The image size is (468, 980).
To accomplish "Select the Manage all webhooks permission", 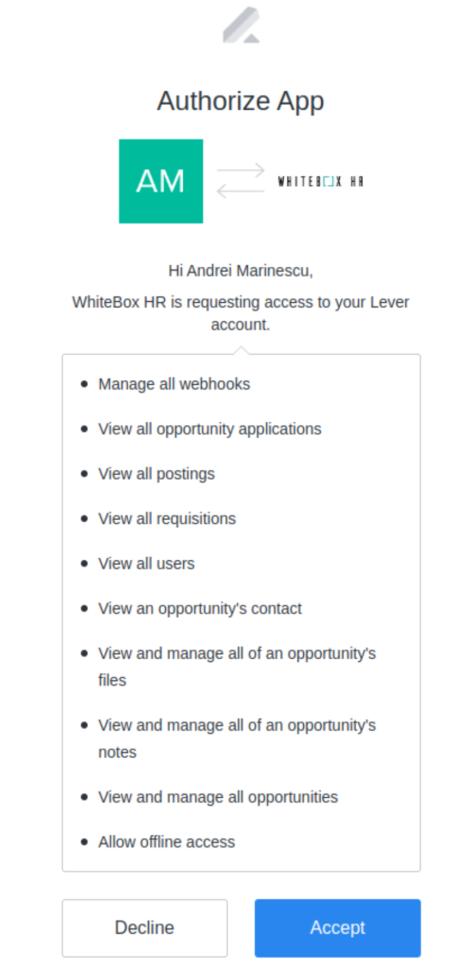I will coord(174,384).
